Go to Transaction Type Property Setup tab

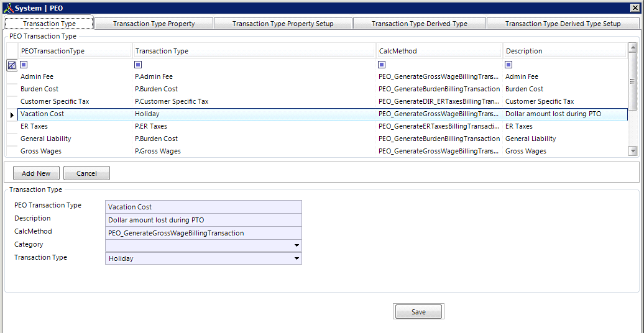tap(283, 24)
